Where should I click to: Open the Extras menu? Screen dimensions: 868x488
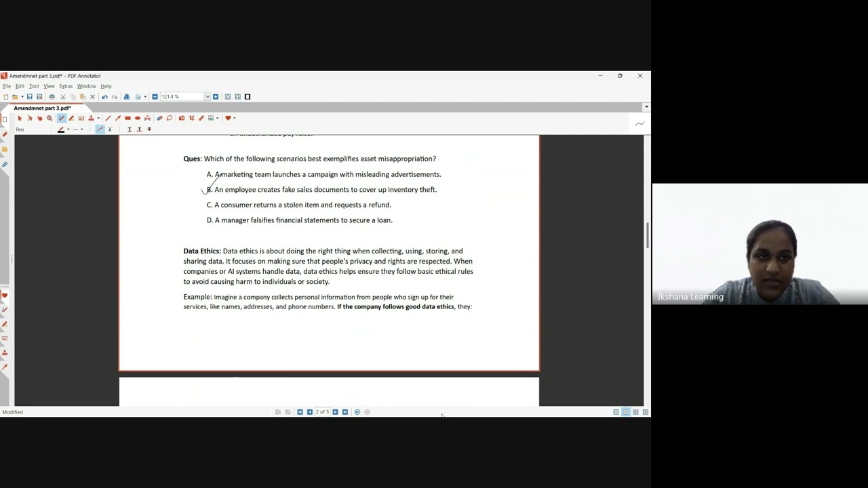point(66,86)
